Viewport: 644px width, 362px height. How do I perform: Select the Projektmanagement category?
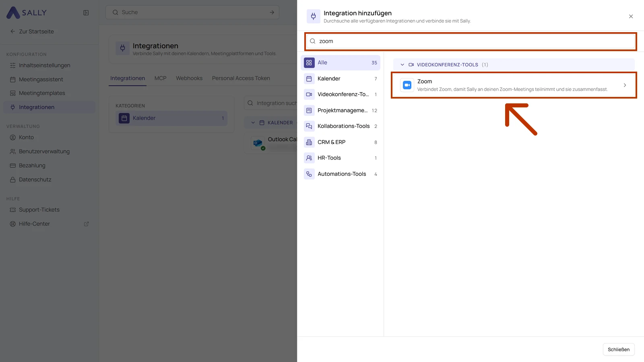pos(341,111)
